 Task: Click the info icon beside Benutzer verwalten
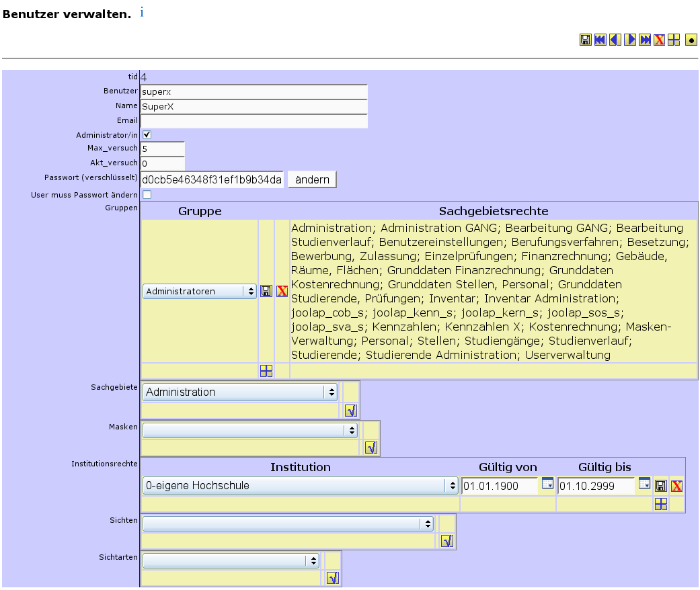tap(142, 12)
